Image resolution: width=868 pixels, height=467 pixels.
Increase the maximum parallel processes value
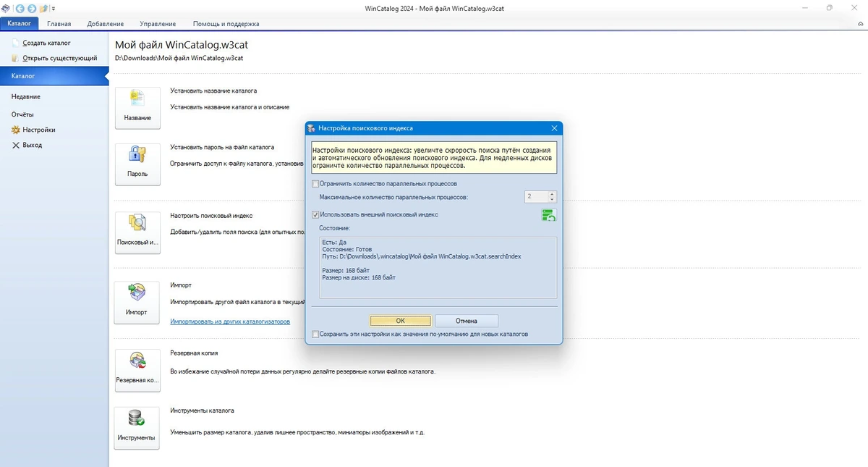coord(553,193)
